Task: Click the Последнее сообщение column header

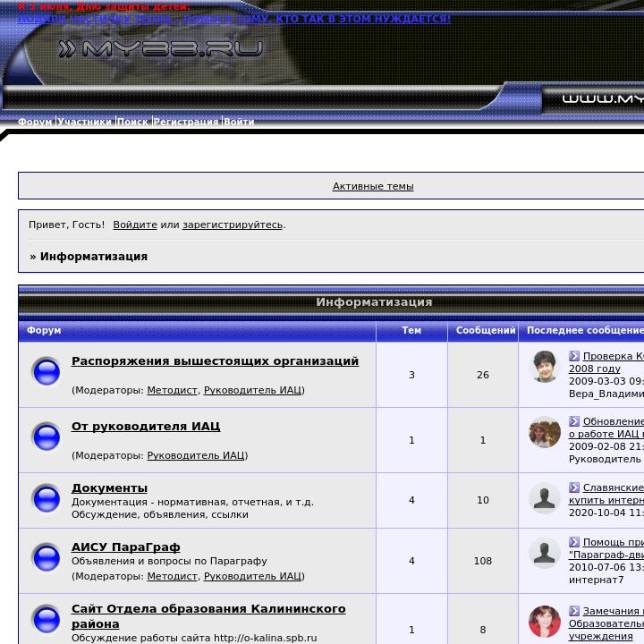Action: (x=585, y=330)
